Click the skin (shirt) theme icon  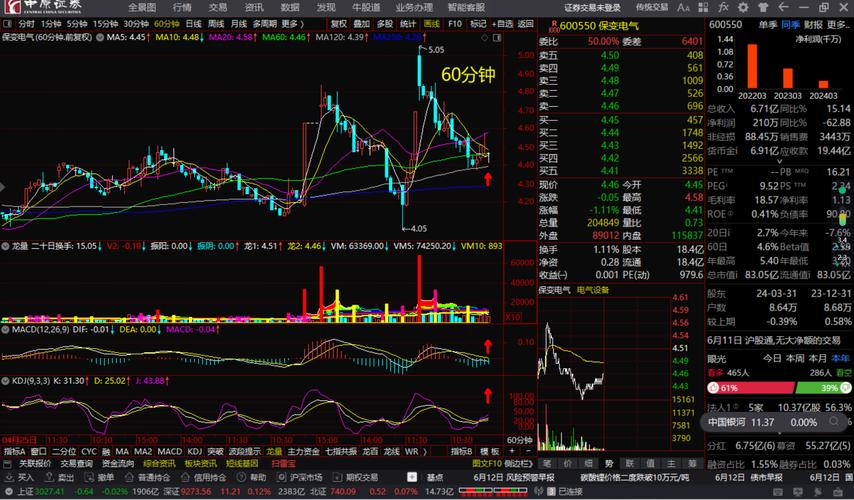click(762, 8)
